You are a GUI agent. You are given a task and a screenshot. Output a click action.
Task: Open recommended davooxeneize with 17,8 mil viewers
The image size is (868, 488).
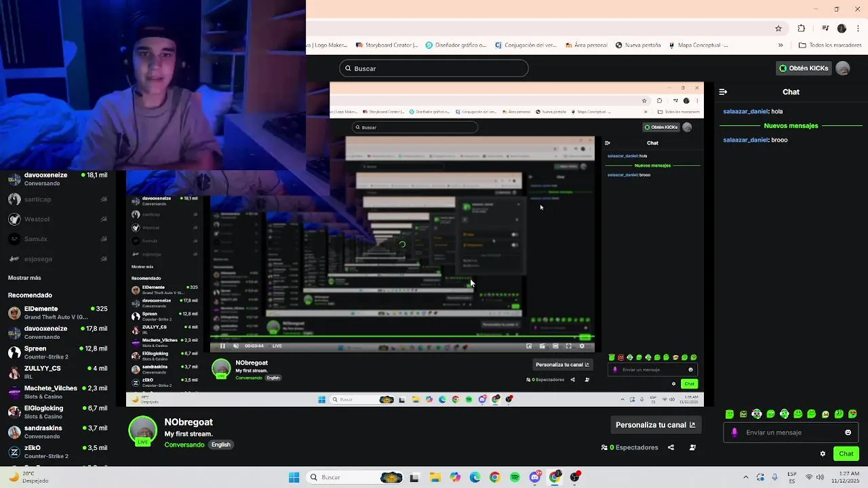pyautogui.click(x=58, y=332)
